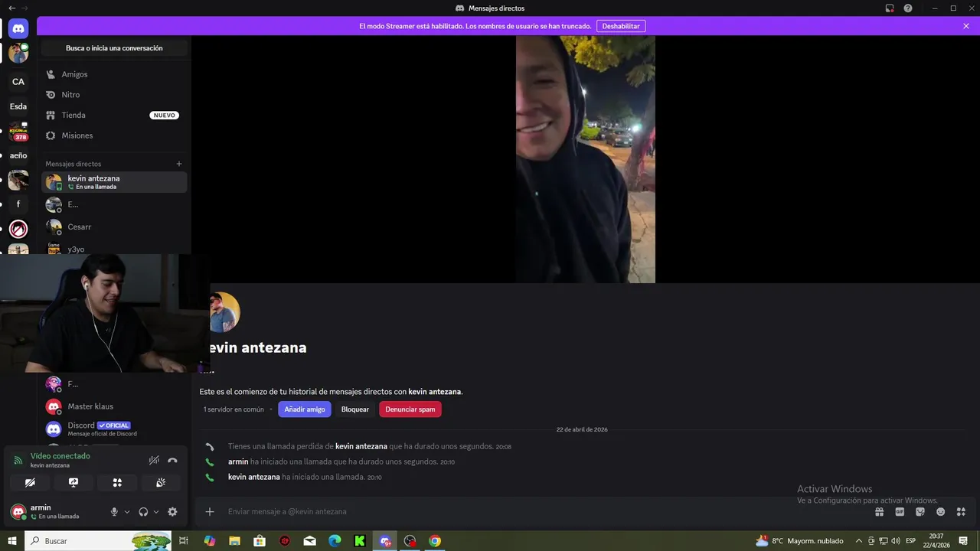
Task: Open Microsoft Edge from taskbar
Action: (335, 541)
